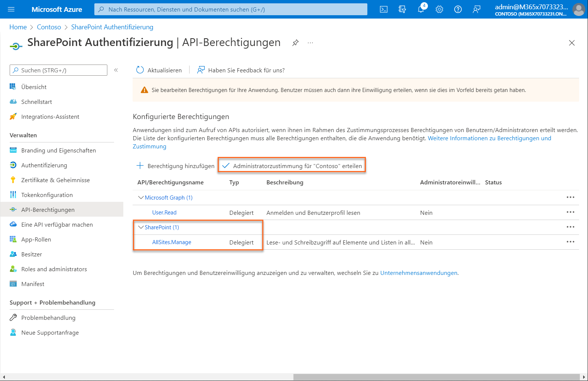Collapse the Microsoft Graph (1) group

pyautogui.click(x=141, y=197)
